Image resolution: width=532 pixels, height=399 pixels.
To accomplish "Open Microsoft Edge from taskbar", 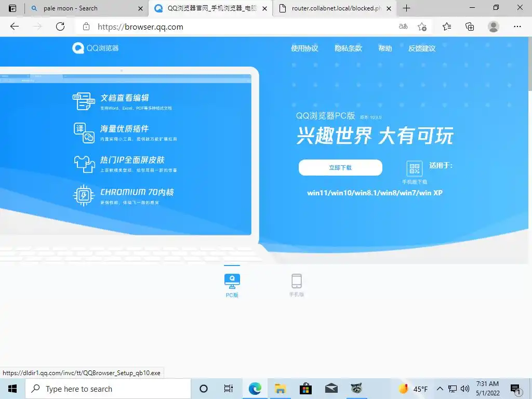I will [255, 389].
